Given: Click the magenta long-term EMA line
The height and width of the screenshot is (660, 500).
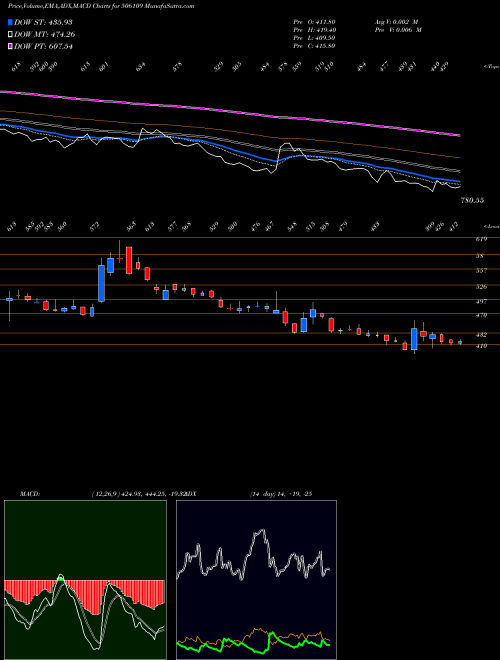Looking at the screenshot, I should (x=230, y=110).
